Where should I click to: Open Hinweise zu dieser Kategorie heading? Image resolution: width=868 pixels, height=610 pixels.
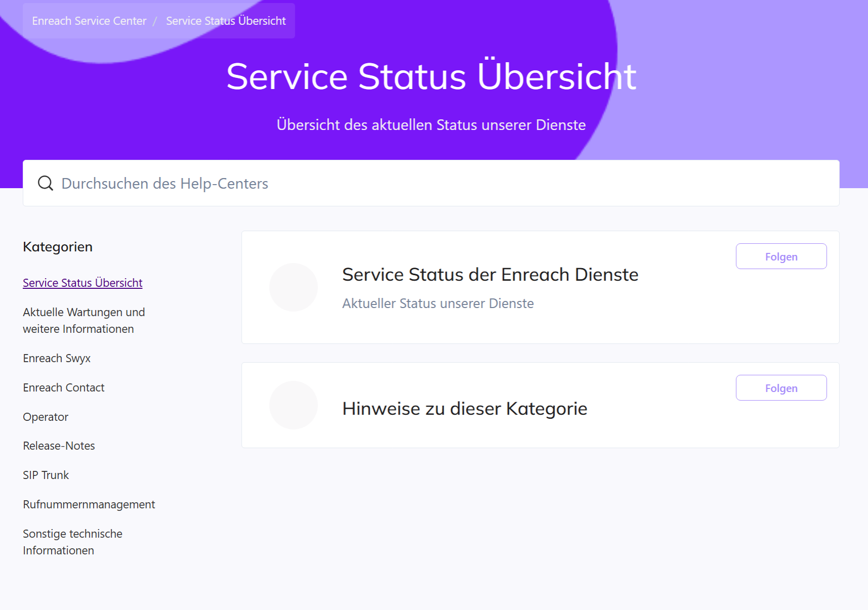click(464, 409)
